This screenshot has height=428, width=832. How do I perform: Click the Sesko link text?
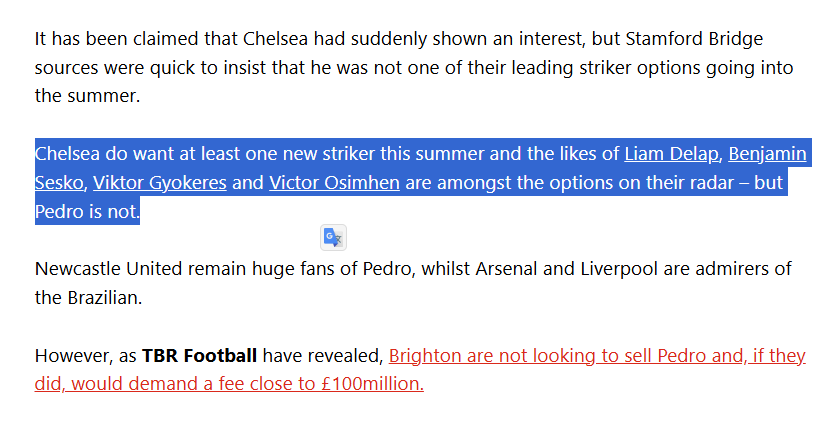[59, 183]
